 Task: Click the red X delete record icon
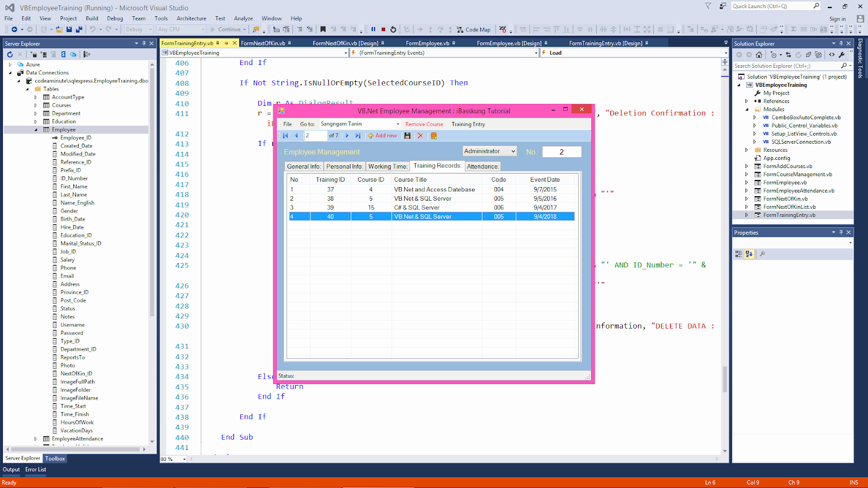coord(421,136)
